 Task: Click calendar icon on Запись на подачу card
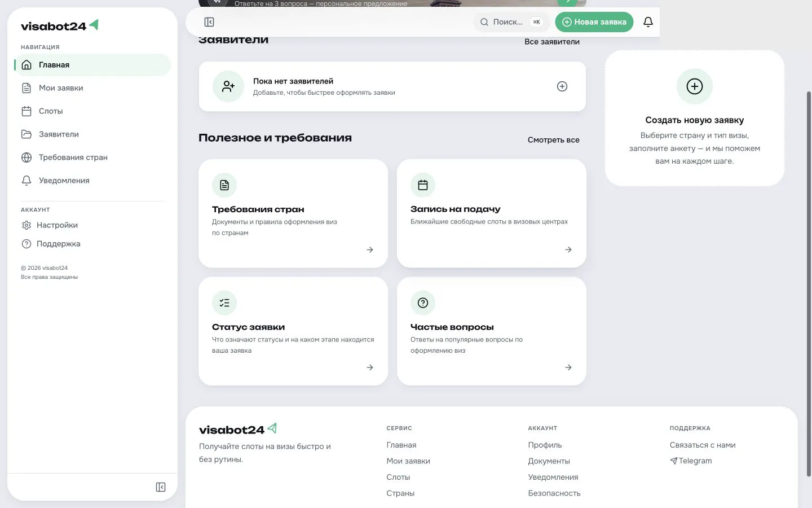pyautogui.click(x=423, y=185)
